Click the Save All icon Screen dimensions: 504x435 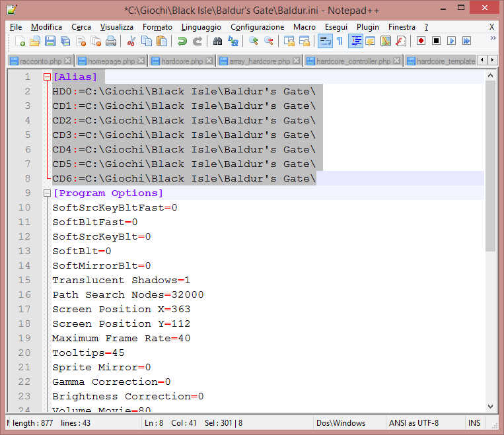click(x=65, y=41)
